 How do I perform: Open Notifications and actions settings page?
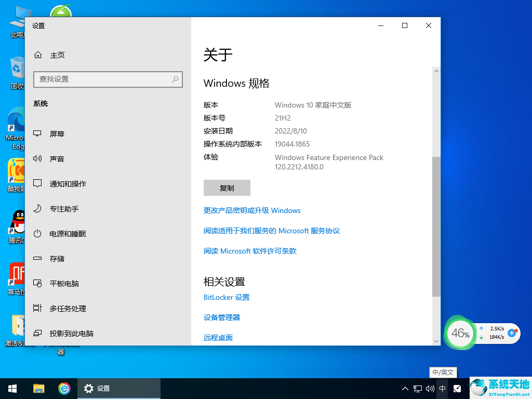click(x=68, y=184)
